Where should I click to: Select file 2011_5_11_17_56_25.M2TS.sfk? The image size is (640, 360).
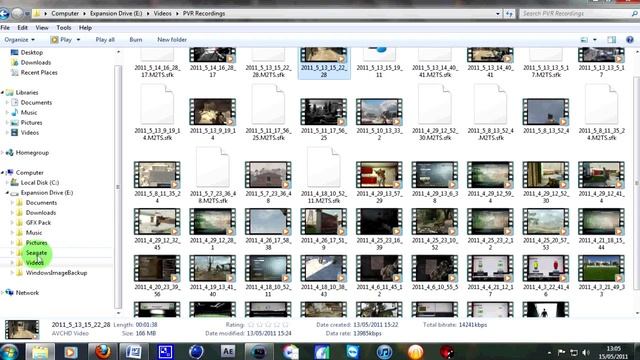pos(268,113)
